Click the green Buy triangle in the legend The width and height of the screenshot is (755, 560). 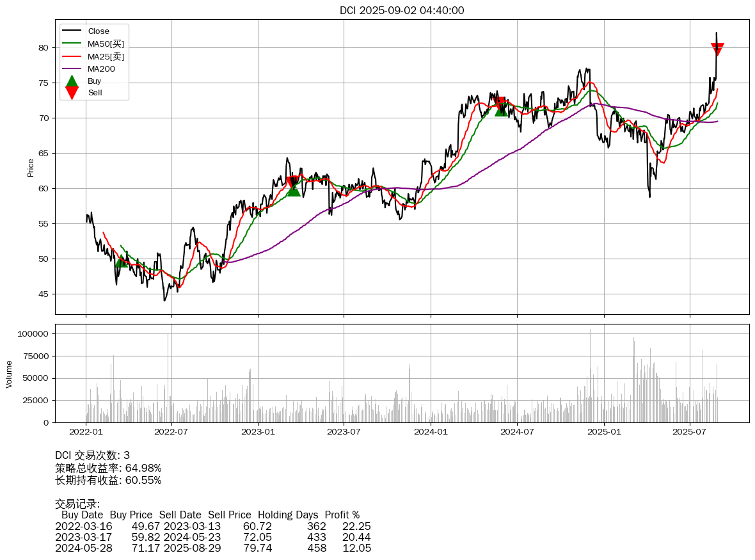tap(72, 81)
